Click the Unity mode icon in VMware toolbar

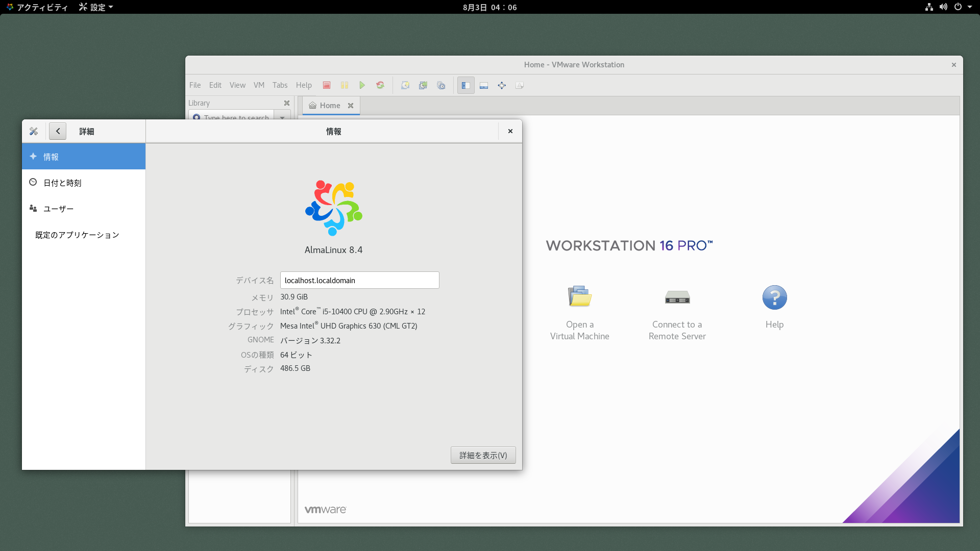point(520,85)
